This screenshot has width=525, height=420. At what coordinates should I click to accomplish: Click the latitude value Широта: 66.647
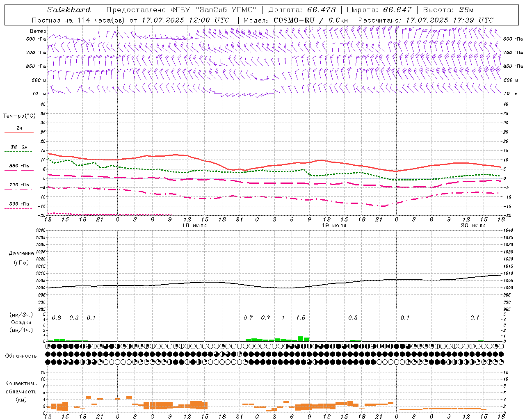pos(379,10)
